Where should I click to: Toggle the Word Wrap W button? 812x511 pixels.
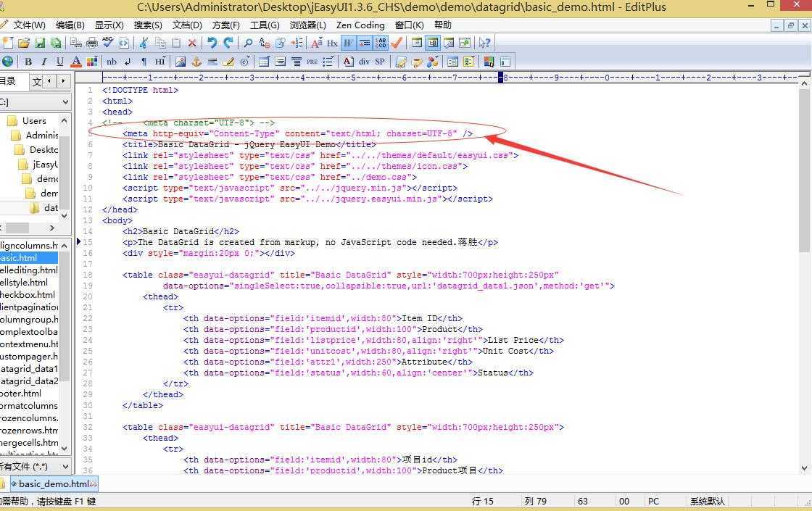(349, 43)
